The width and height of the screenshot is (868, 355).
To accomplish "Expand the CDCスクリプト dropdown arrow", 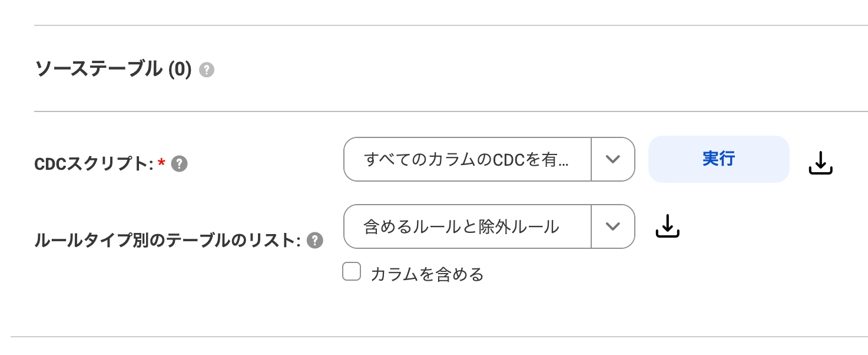I will [613, 159].
